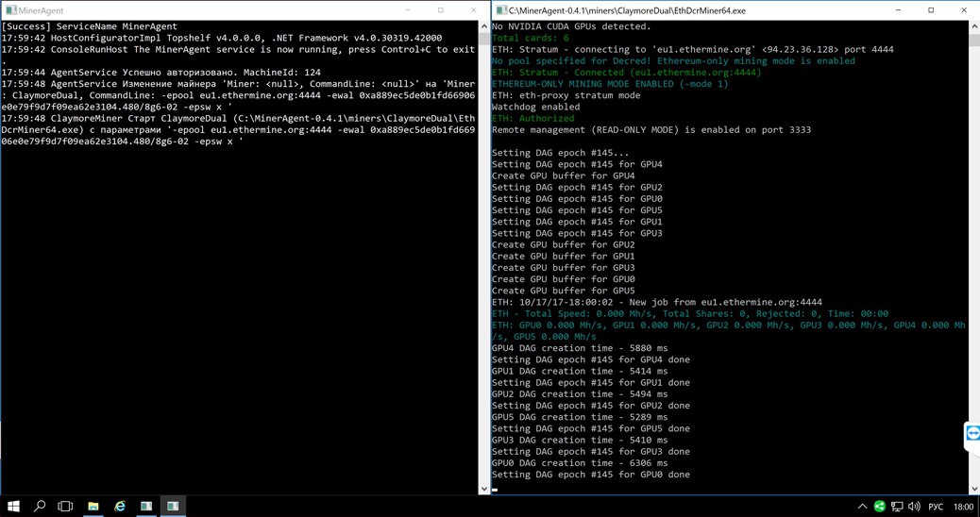Open the volume speaker tray icon

pyautogui.click(x=914, y=507)
